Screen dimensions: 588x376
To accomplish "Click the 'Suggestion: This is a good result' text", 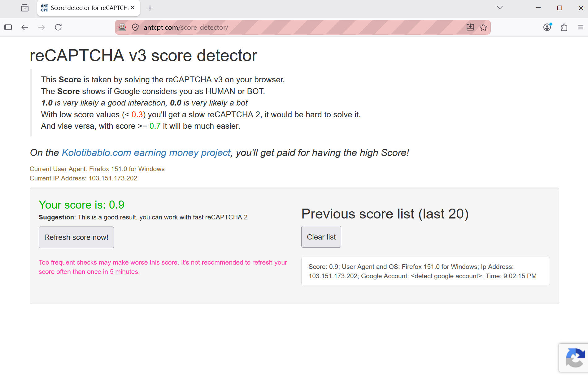I will (143, 217).
